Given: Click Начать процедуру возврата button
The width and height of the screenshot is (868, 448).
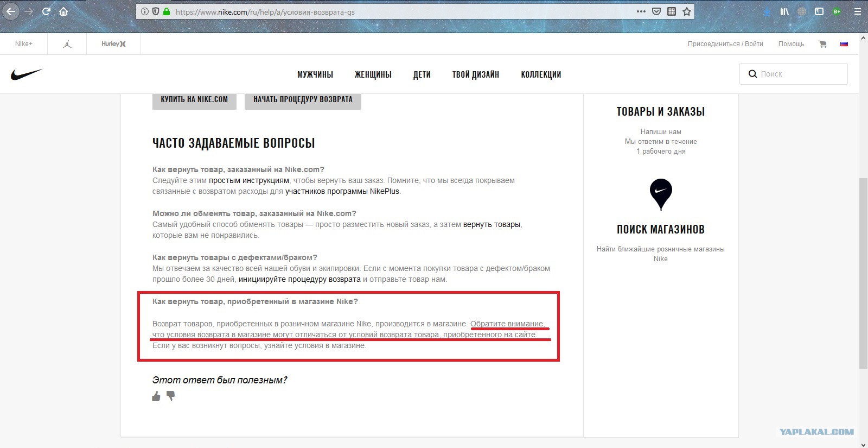Looking at the screenshot, I should tap(303, 100).
